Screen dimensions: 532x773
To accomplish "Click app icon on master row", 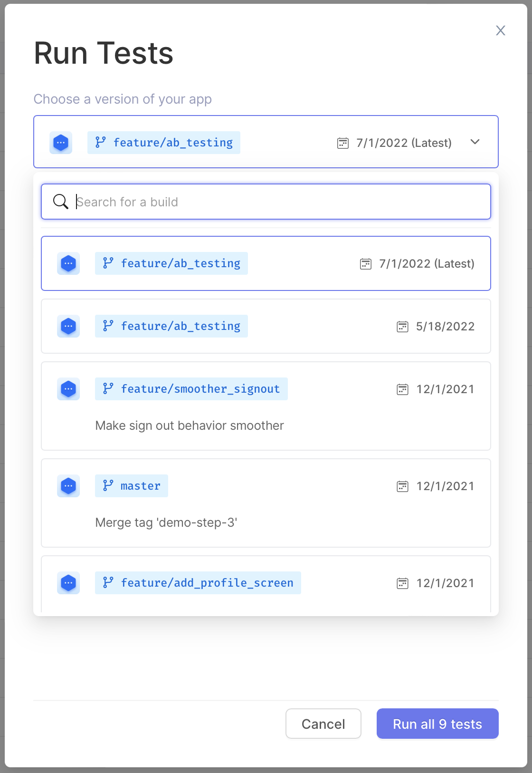I will pyautogui.click(x=68, y=486).
